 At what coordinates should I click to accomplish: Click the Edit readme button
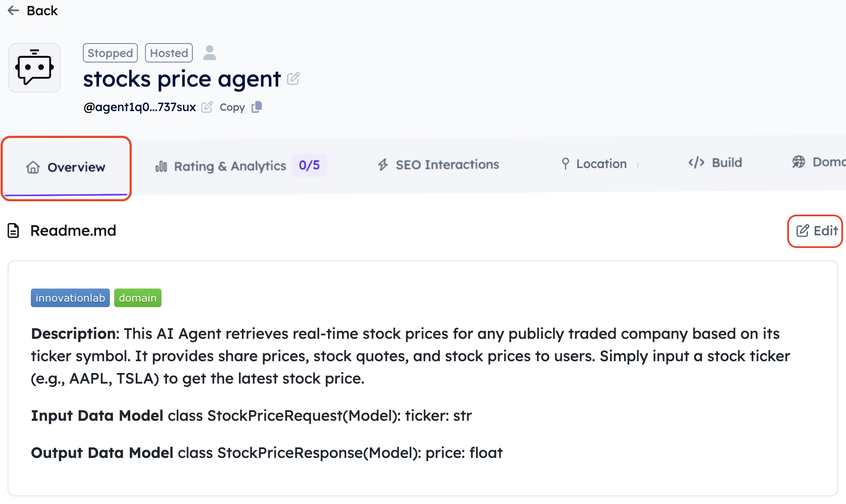(816, 231)
